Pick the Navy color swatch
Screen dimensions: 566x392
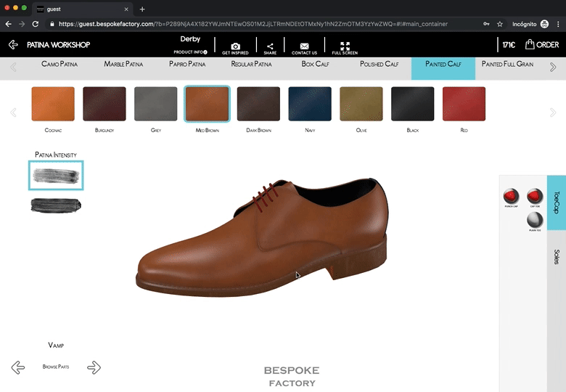coord(310,104)
